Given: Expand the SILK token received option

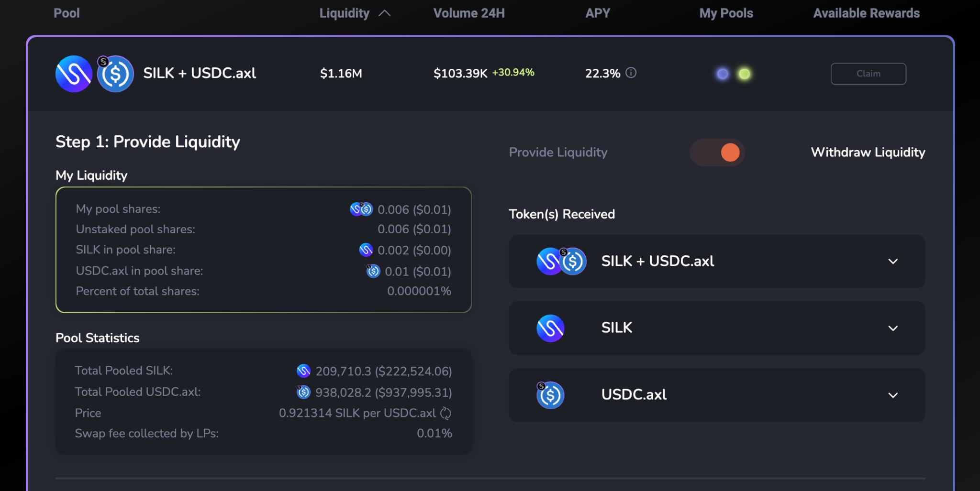Looking at the screenshot, I should pyautogui.click(x=892, y=328).
